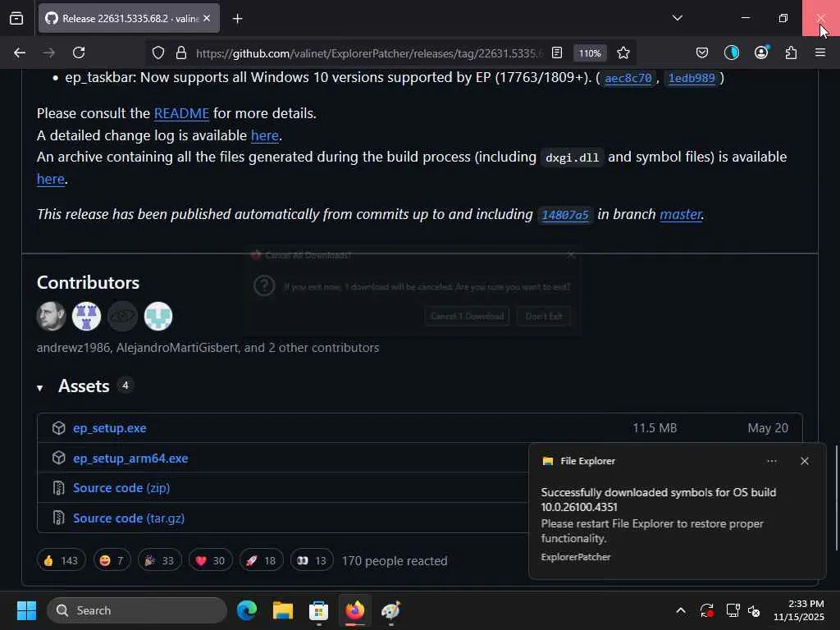840x630 pixels.
Task: Click the thumbs up reaction 143
Action: pyautogui.click(x=61, y=560)
